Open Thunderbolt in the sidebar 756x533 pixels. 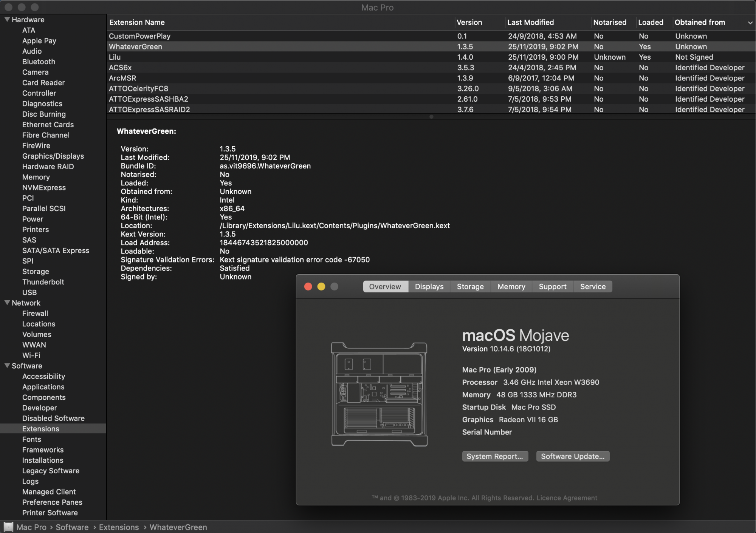click(43, 282)
